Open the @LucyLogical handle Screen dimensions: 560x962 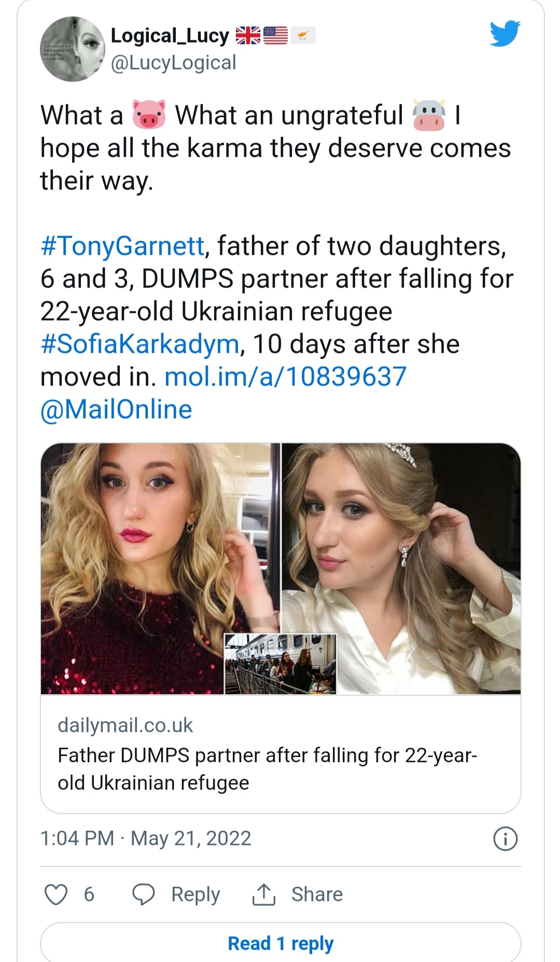[x=174, y=63]
